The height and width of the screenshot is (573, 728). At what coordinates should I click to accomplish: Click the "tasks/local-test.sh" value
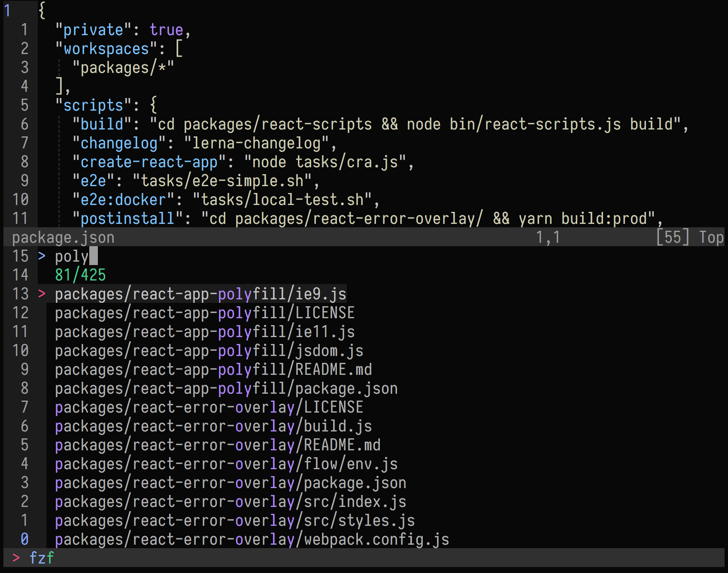pyautogui.click(x=282, y=200)
